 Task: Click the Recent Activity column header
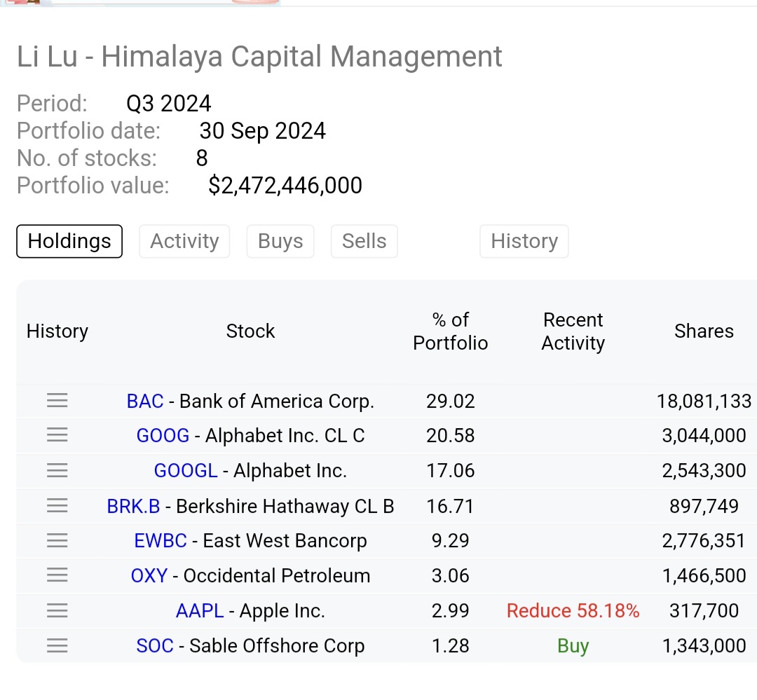(573, 331)
